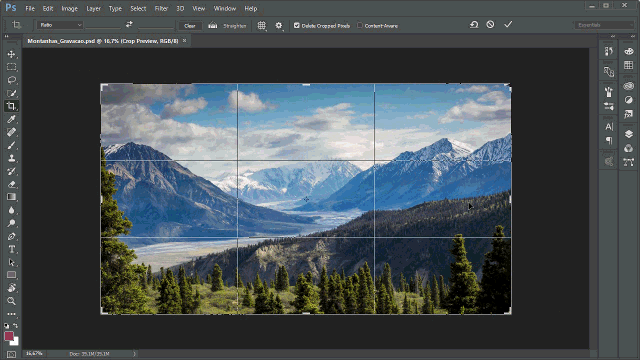Open additional crop settings gear
The height and width of the screenshot is (360, 640).
click(279, 25)
